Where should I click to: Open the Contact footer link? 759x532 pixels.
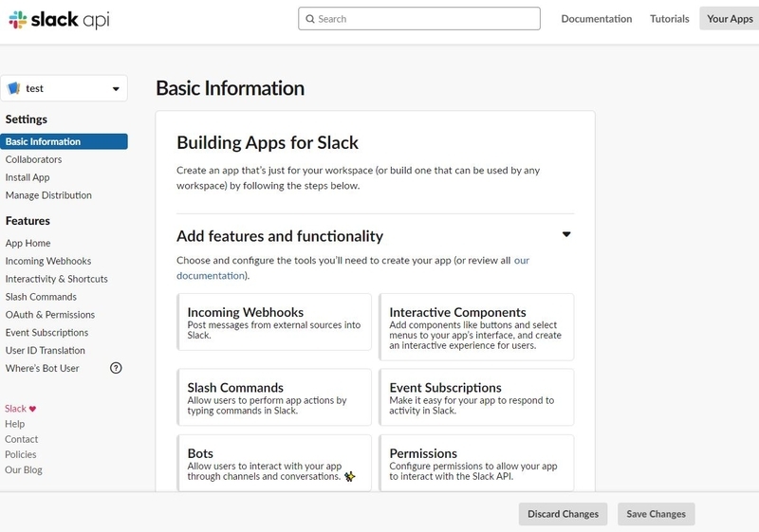point(21,440)
